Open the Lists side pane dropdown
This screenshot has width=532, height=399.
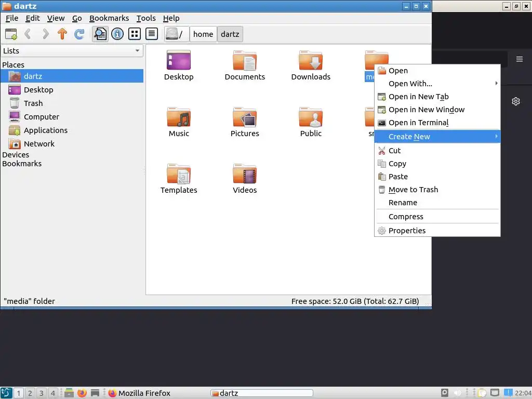72,51
